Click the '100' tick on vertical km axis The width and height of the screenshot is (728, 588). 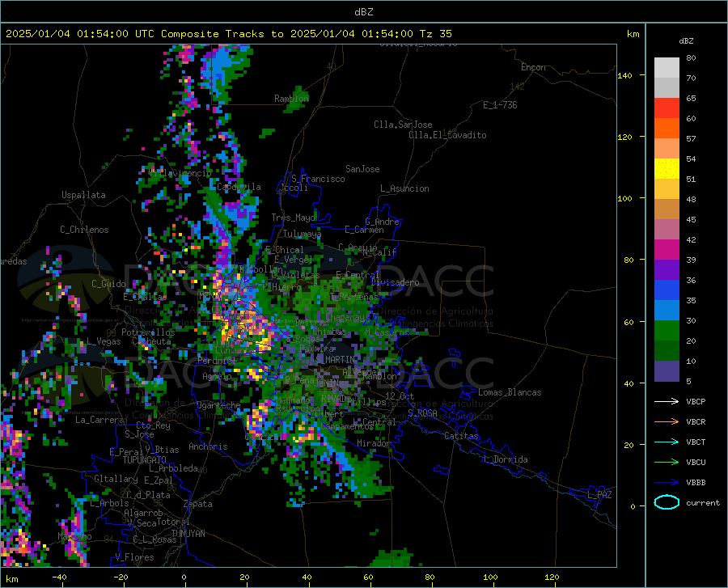click(624, 199)
